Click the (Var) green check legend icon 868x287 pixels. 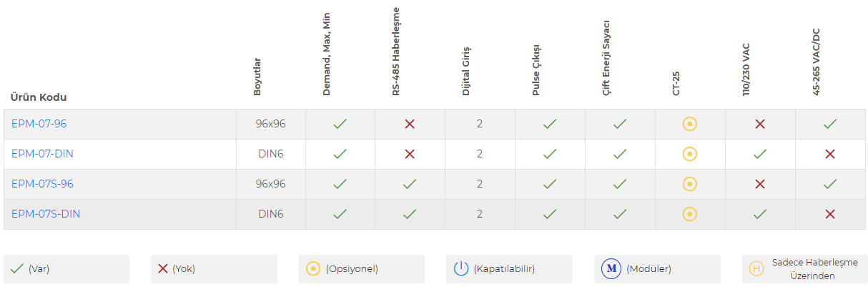point(17,269)
